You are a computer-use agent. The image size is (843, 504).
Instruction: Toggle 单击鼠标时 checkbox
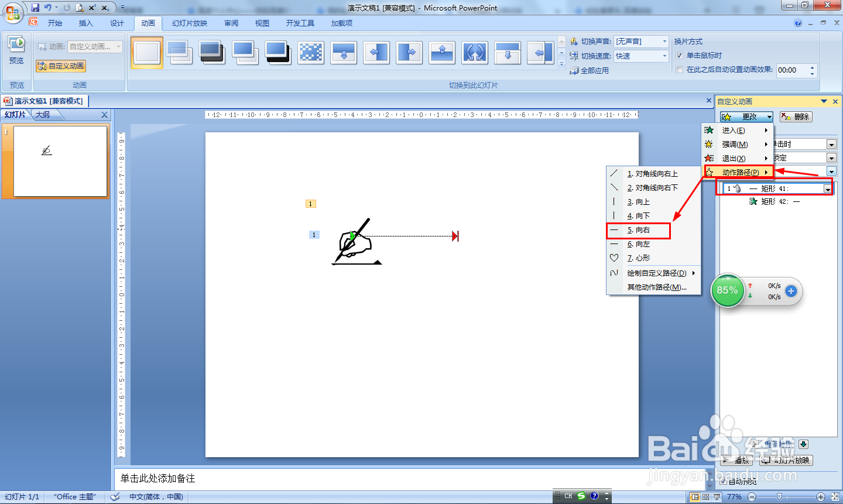tap(679, 56)
